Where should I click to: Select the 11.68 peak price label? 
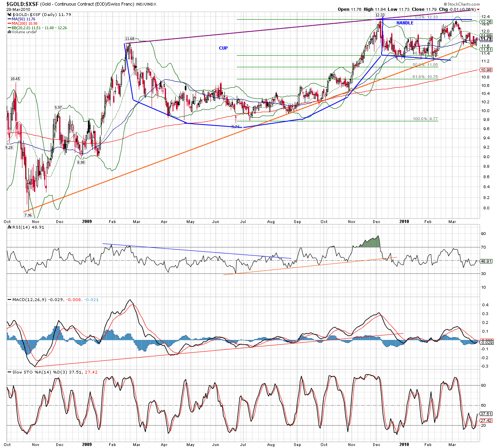click(129, 39)
